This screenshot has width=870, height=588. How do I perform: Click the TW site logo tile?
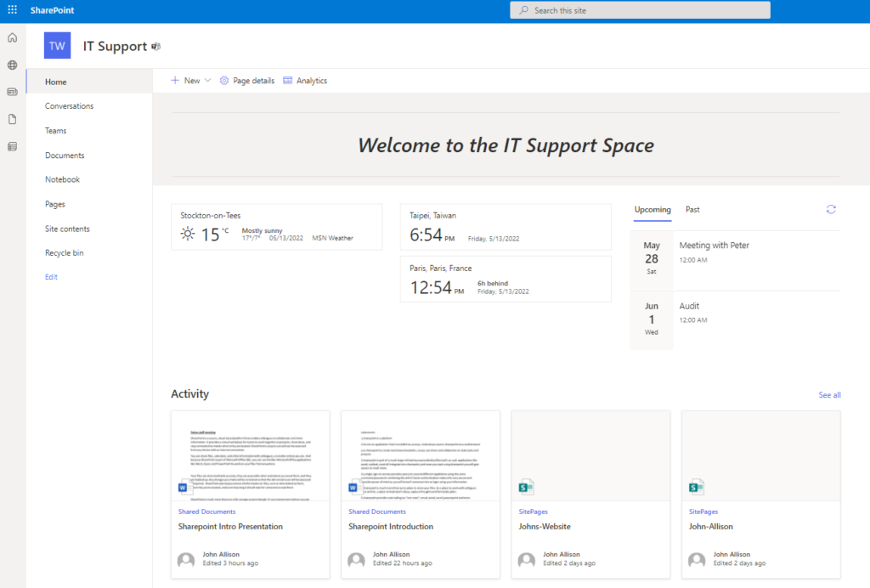(57, 46)
